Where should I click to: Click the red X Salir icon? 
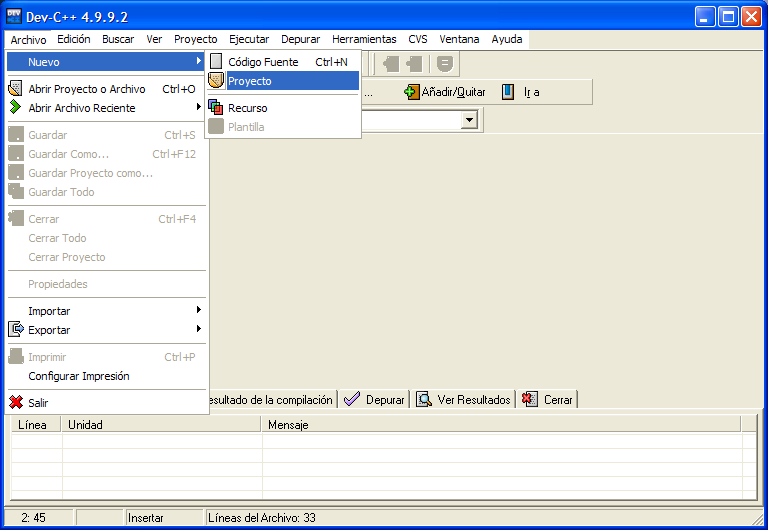coord(16,403)
